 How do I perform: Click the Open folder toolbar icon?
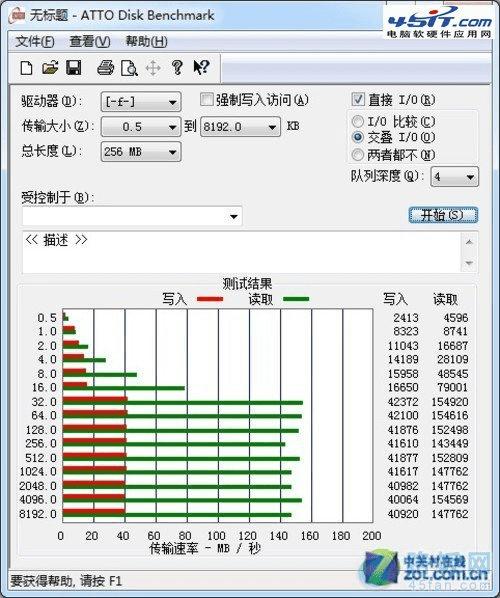click(50, 68)
